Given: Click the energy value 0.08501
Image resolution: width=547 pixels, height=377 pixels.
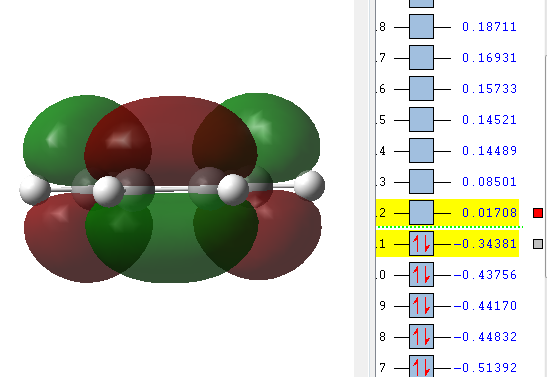Looking at the screenshot, I should [489, 182].
